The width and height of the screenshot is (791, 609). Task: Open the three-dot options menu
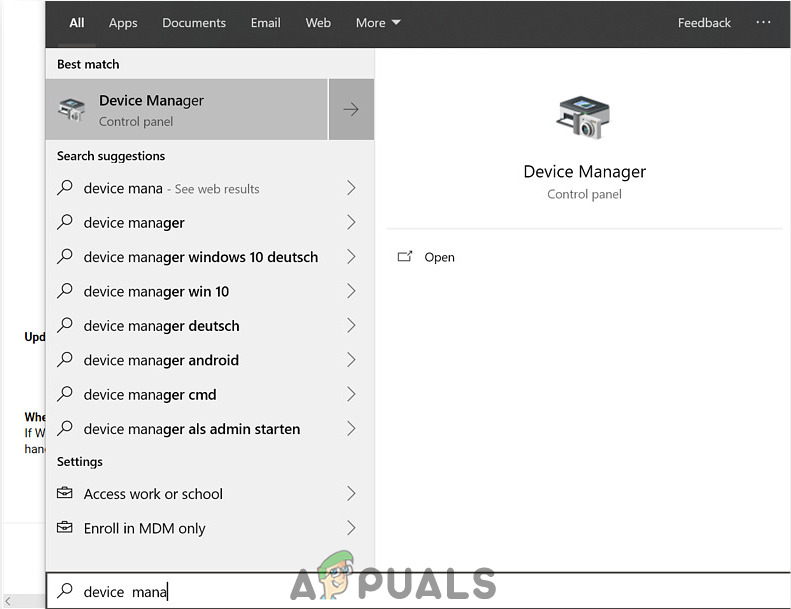763,22
